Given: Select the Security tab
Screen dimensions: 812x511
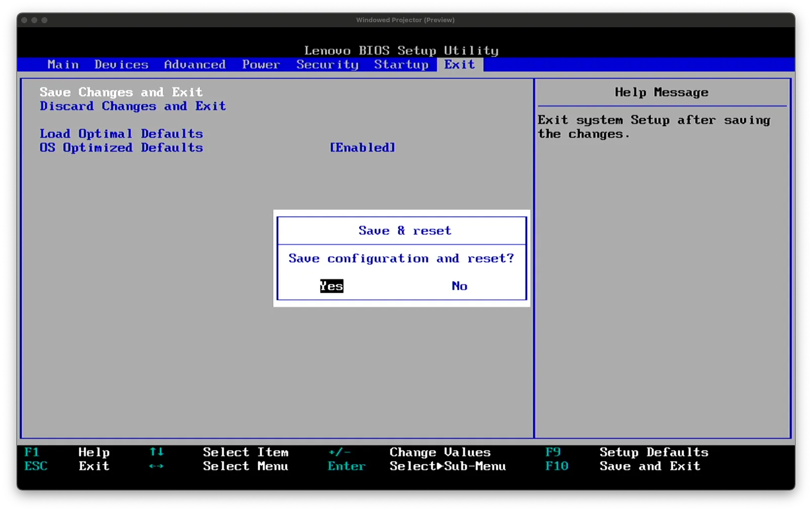Looking at the screenshot, I should click(x=327, y=65).
